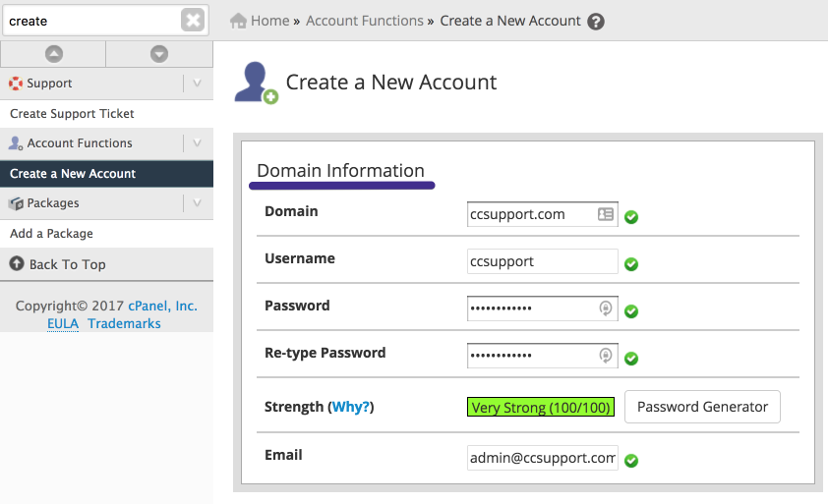
Task: Collapse the Account Functions section chevron
Action: tap(198, 143)
